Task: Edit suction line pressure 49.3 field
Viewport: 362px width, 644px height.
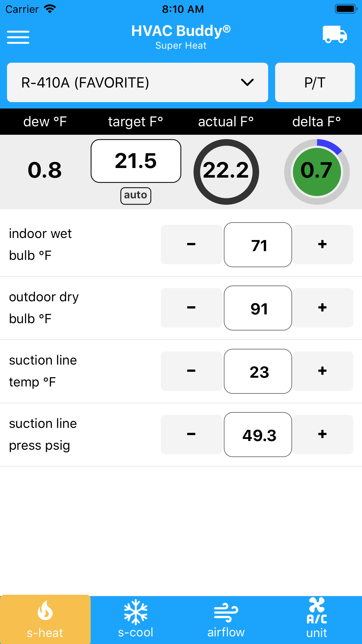Action: click(x=258, y=435)
